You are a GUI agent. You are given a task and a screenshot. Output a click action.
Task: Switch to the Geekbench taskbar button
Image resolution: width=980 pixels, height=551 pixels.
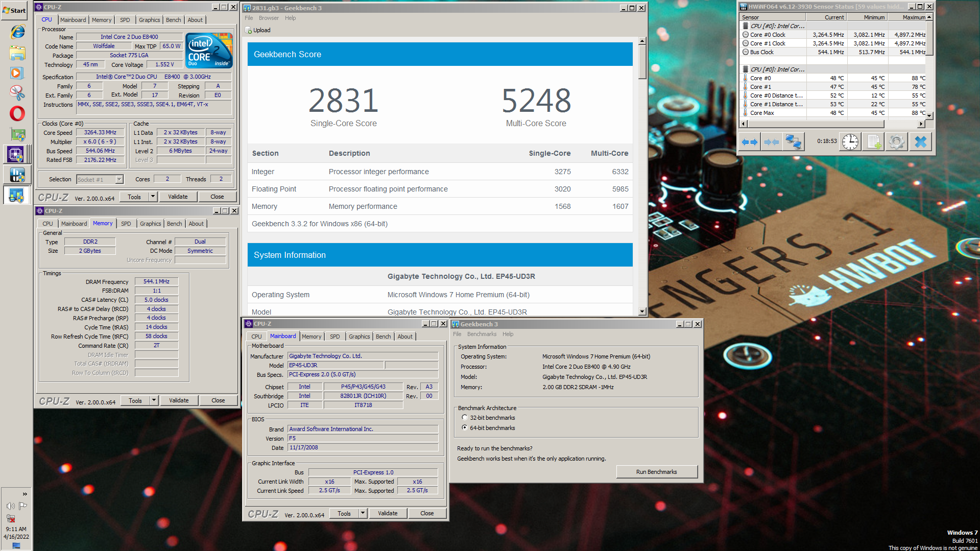coord(16,195)
